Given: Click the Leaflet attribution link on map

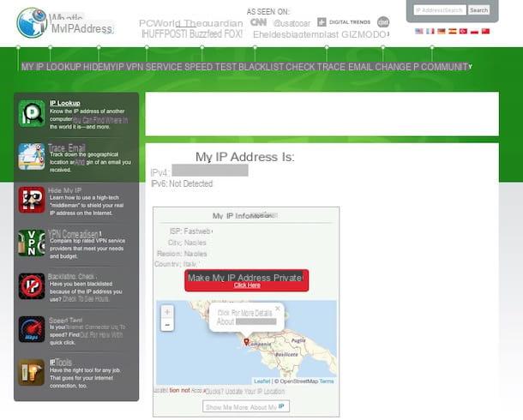Looking at the screenshot, I should coord(261,381).
